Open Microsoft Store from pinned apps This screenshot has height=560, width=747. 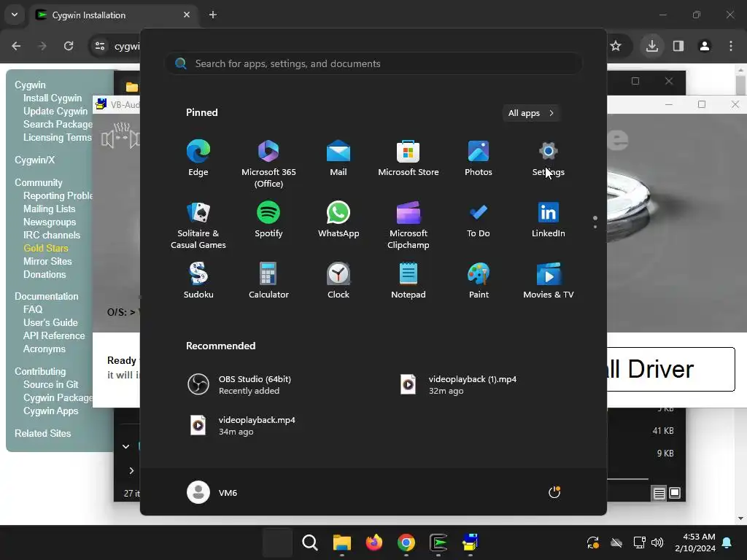click(409, 159)
